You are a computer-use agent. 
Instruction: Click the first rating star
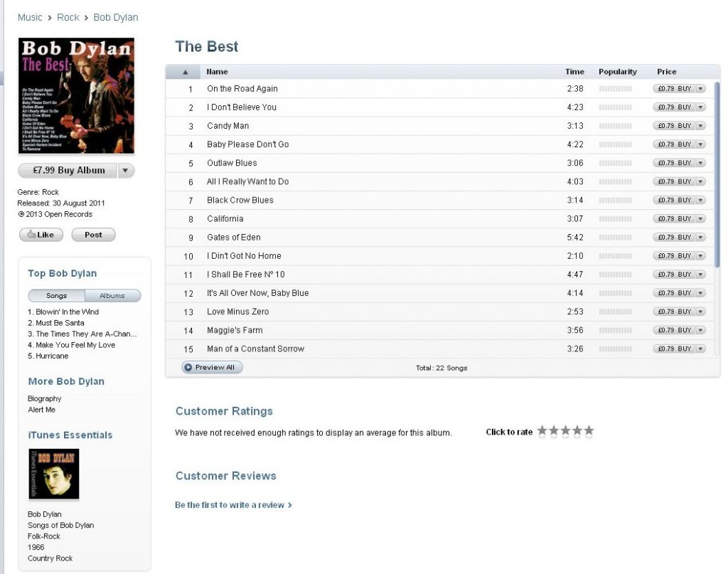(542, 431)
